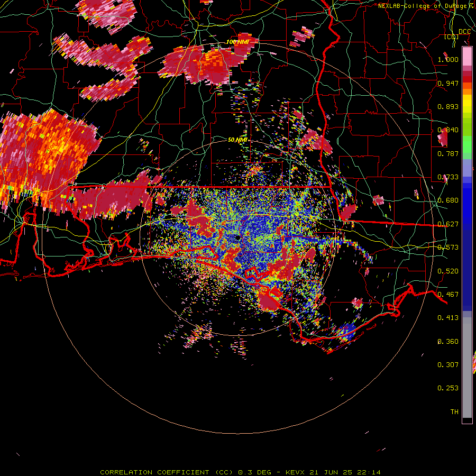Click the 50 NMI range ring label
The width and height of the screenshot is (476, 476).
(237, 140)
